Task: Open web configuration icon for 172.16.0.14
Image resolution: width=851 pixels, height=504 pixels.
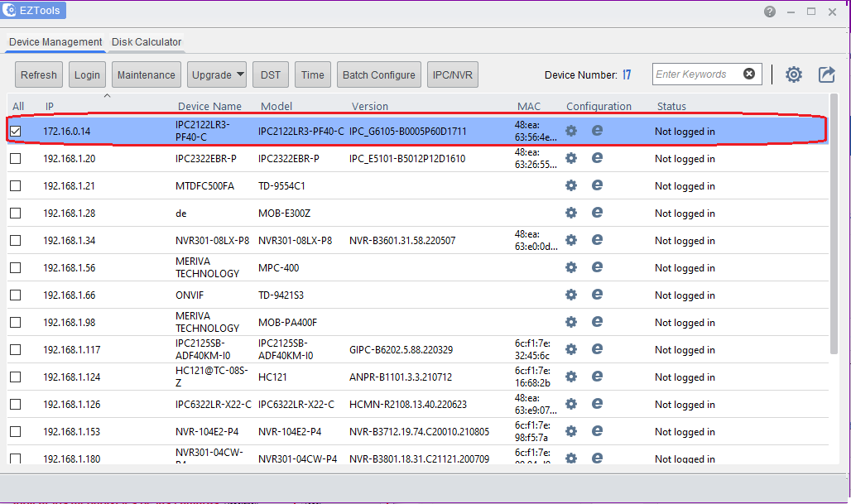Action: pyautogui.click(x=597, y=131)
